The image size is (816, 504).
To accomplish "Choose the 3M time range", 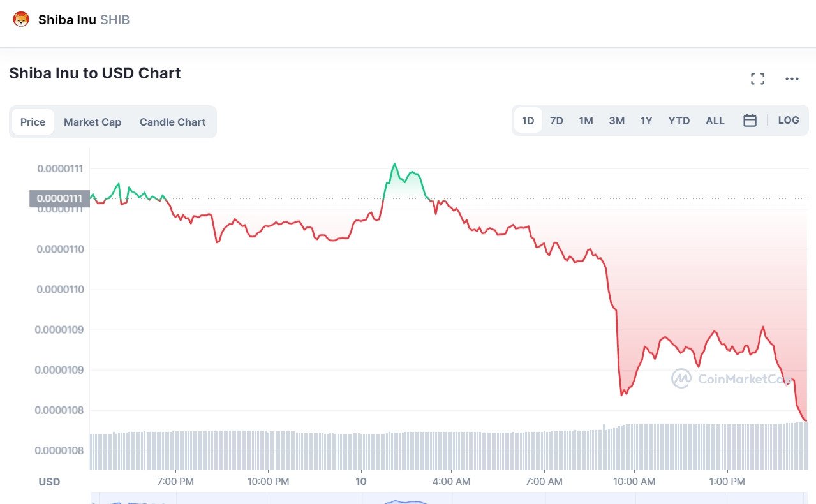I will coord(616,121).
